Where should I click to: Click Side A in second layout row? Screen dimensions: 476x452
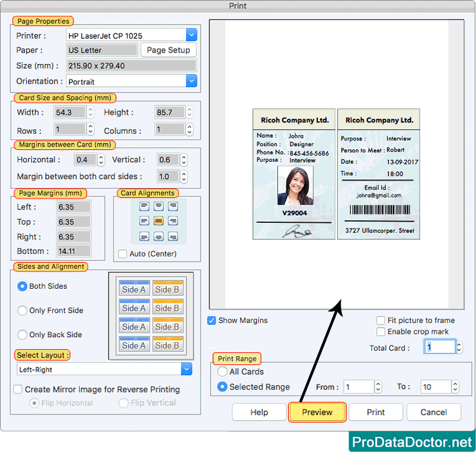coord(134,307)
